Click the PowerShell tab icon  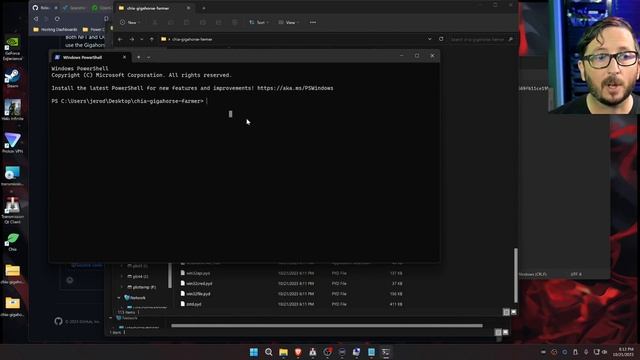click(x=58, y=57)
